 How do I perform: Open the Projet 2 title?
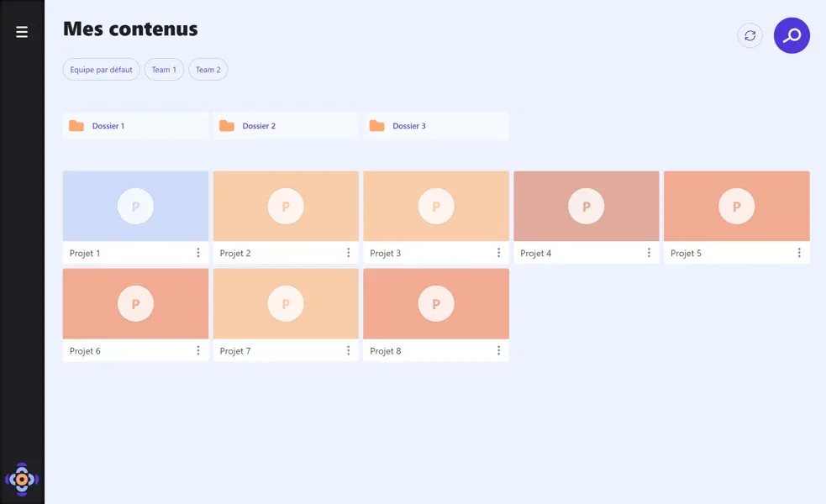click(x=235, y=254)
